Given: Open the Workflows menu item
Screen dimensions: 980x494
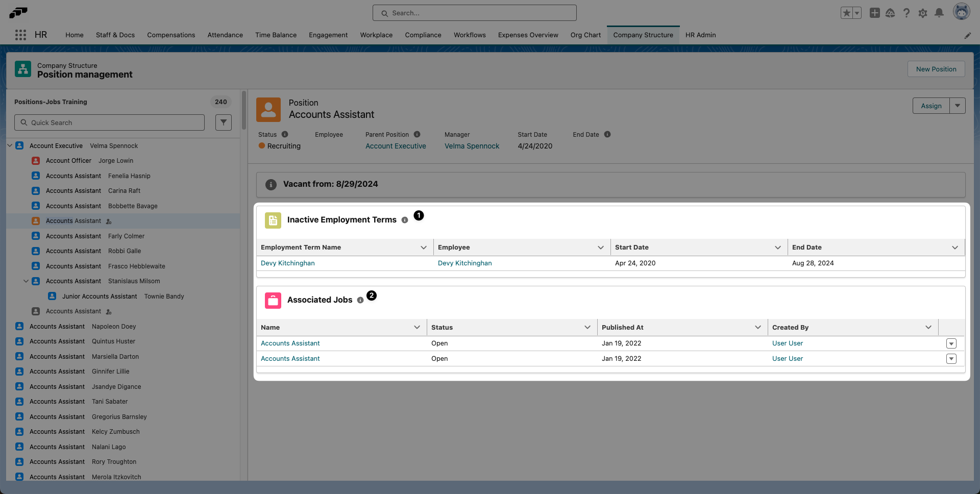Looking at the screenshot, I should (x=470, y=35).
